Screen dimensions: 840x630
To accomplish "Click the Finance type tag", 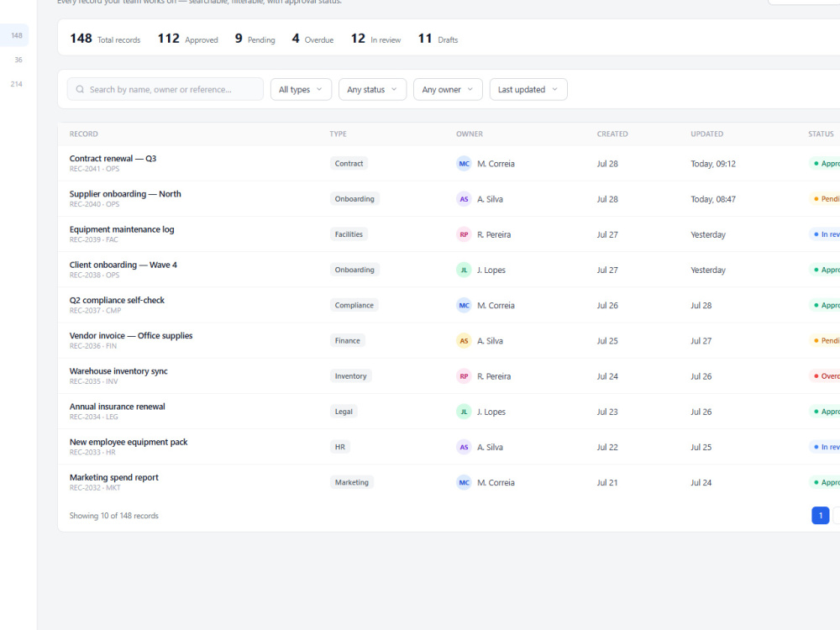I will point(348,341).
